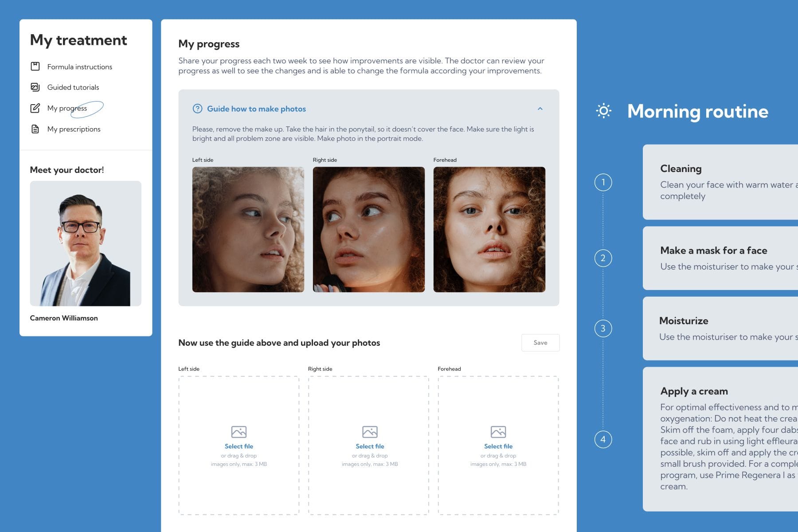The image size is (798, 532).
Task: Click the Forehead example photo
Action: [489, 228]
